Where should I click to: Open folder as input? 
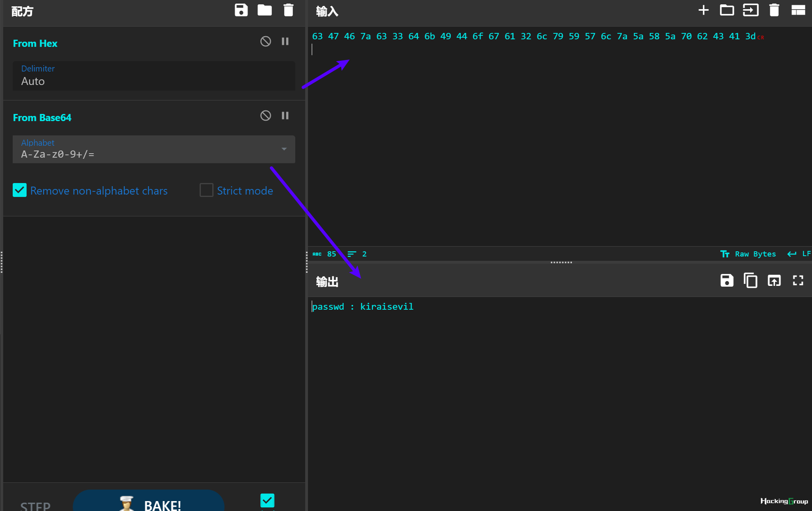[x=727, y=10]
